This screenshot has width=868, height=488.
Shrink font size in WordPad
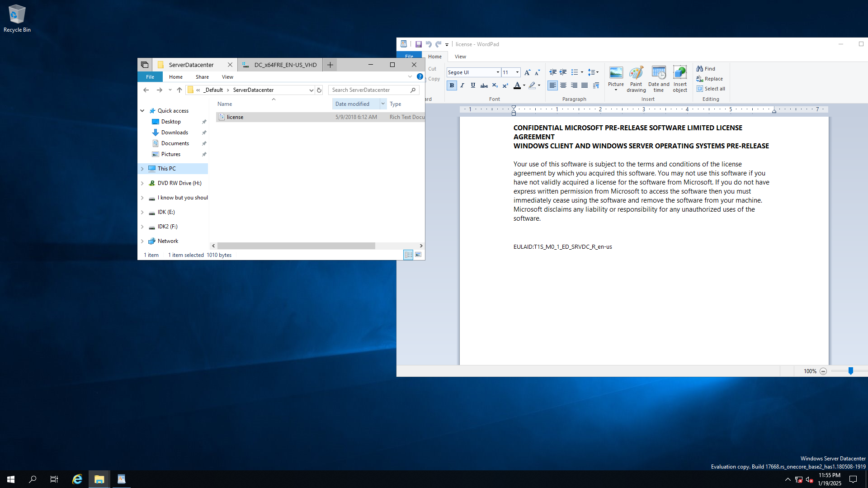(537, 72)
